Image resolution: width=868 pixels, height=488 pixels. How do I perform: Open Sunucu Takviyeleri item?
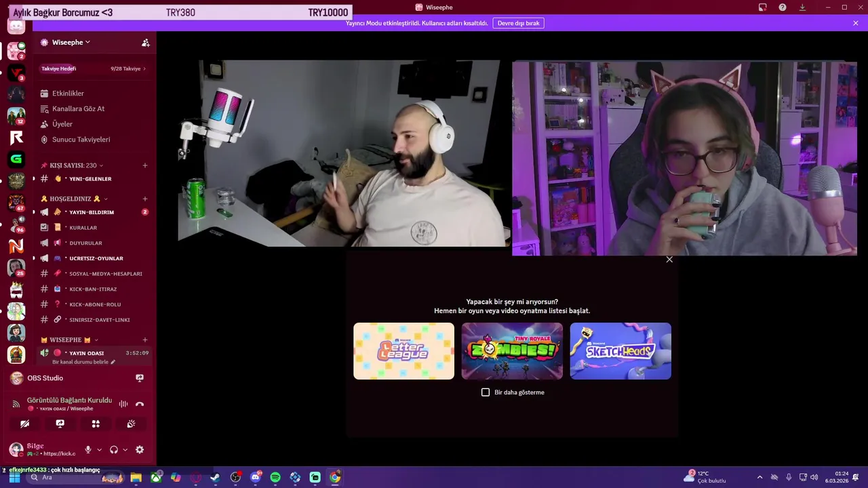[x=94, y=140]
